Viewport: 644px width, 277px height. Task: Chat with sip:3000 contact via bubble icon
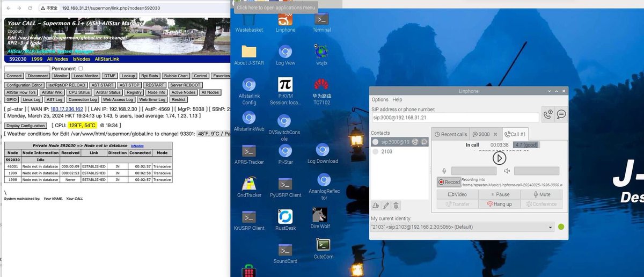click(423, 142)
